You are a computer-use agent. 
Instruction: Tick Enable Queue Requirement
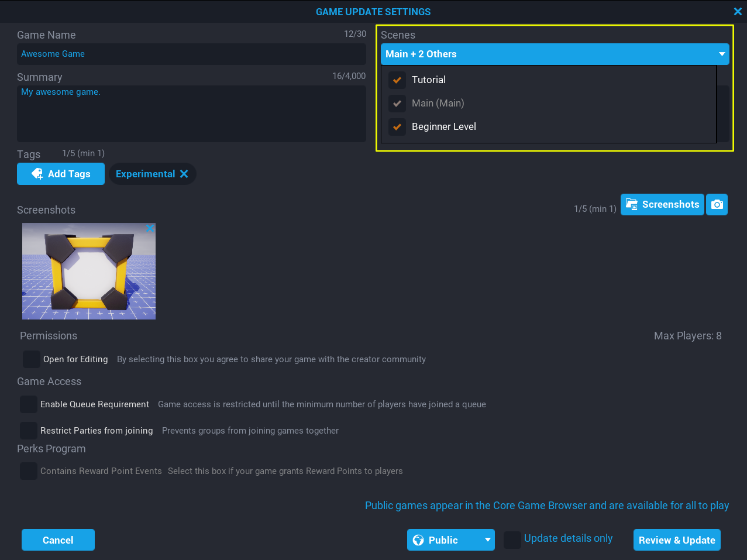coord(29,404)
